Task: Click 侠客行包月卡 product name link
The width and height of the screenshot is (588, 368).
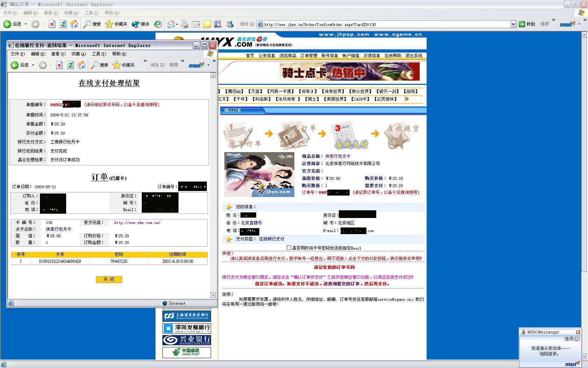Action: pyautogui.click(x=338, y=156)
